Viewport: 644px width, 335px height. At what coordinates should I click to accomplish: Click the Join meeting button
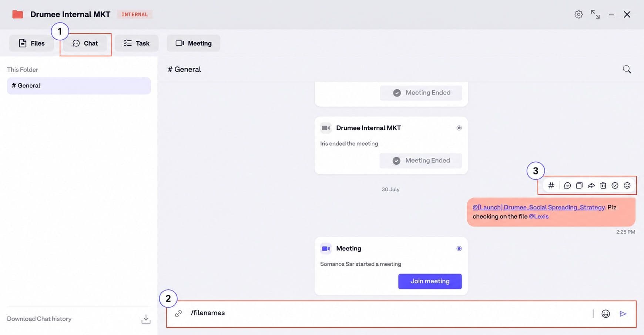430,281
